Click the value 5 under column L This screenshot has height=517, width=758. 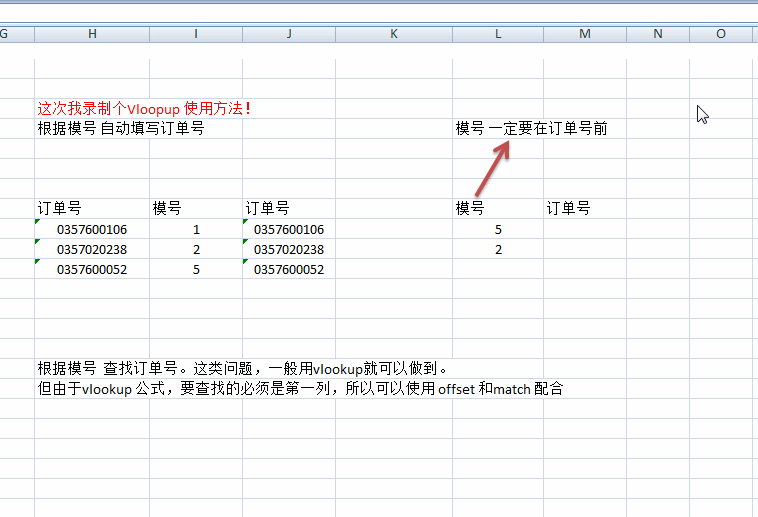click(497, 229)
